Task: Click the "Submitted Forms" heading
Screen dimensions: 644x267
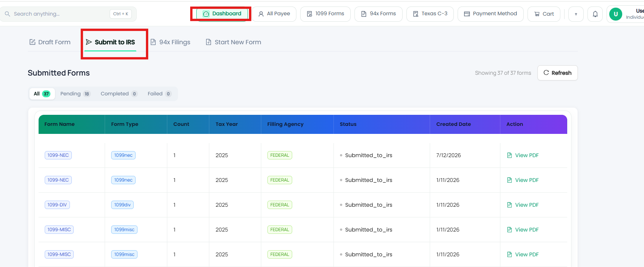Action: [x=59, y=73]
